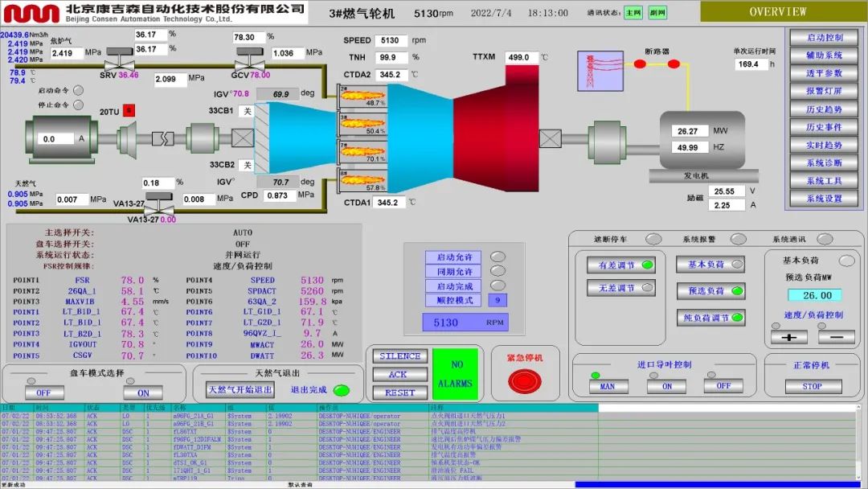Increase load with the plus button
The height and width of the screenshot is (489, 868).
coord(788,337)
